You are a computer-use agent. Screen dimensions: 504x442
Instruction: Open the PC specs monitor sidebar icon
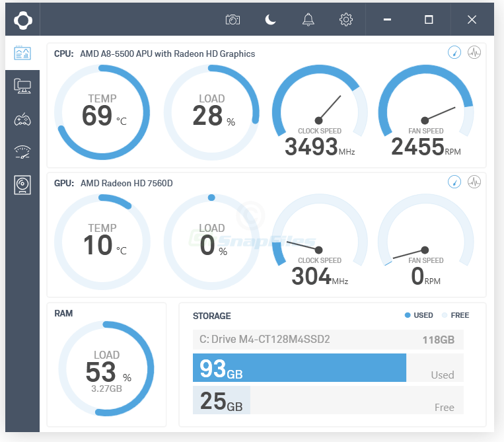22,86
